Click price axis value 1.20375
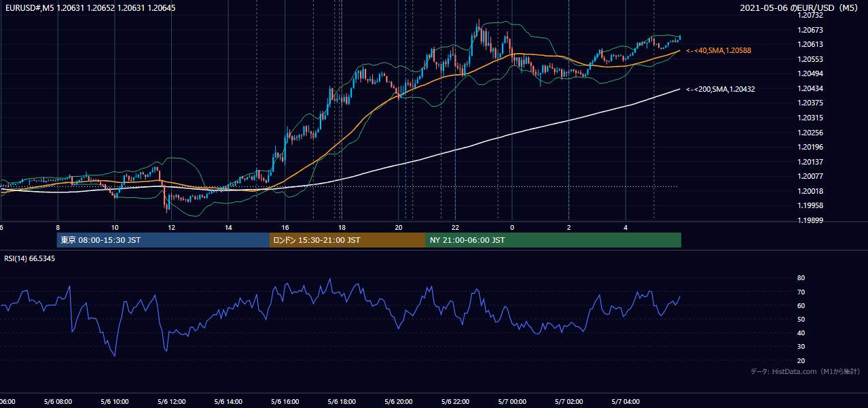Image resolution: width=868 pixels, height=408 pixels. coord(810,103)
